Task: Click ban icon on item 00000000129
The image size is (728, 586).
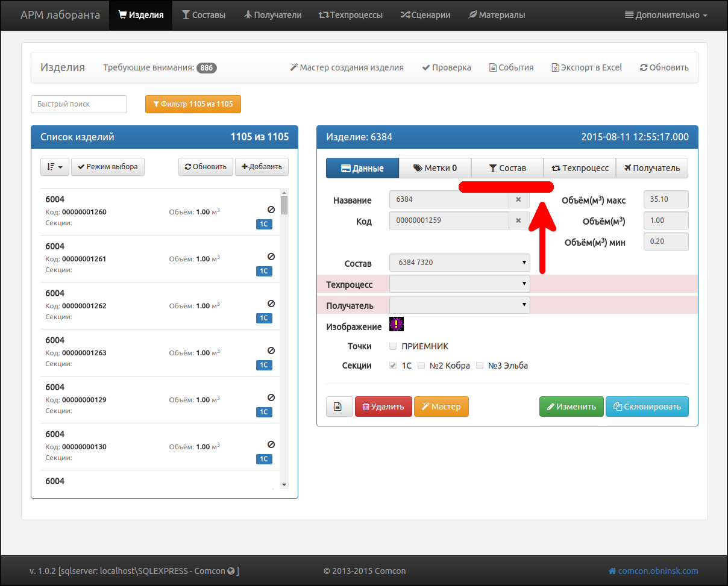Action: click(271, 397)
